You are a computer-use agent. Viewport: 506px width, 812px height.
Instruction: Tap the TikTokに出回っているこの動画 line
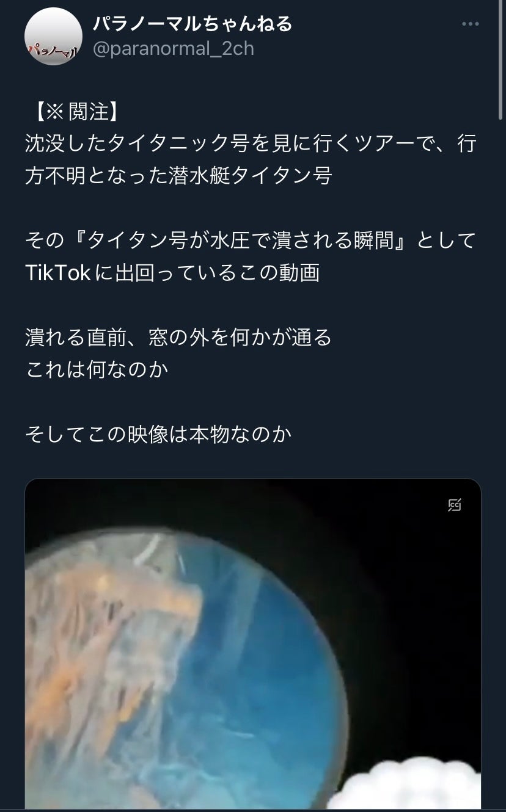172,273
